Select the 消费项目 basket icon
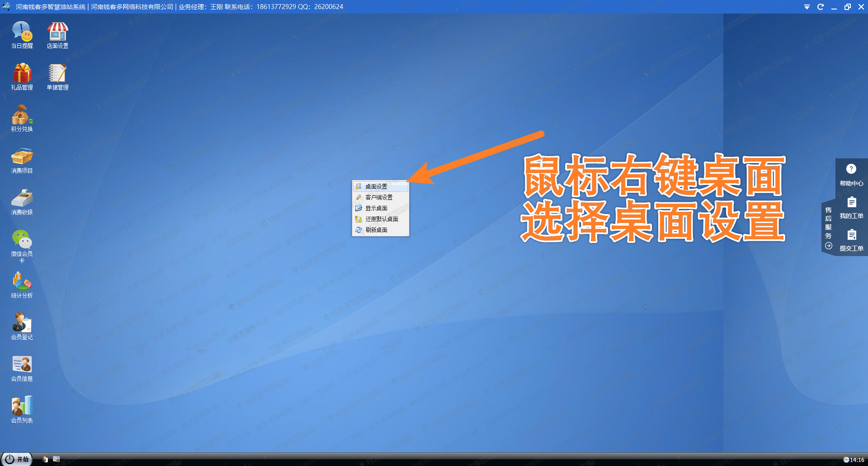 22,160
